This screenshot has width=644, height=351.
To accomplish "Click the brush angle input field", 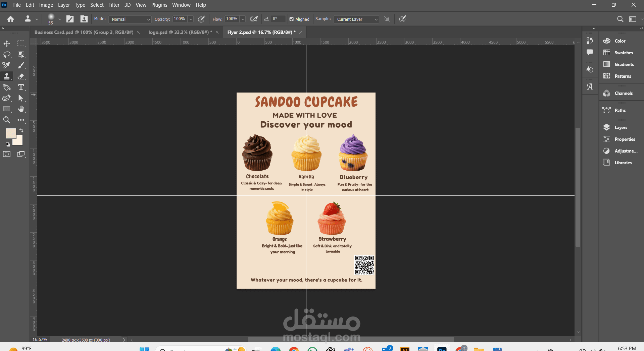I will [279, 19].
